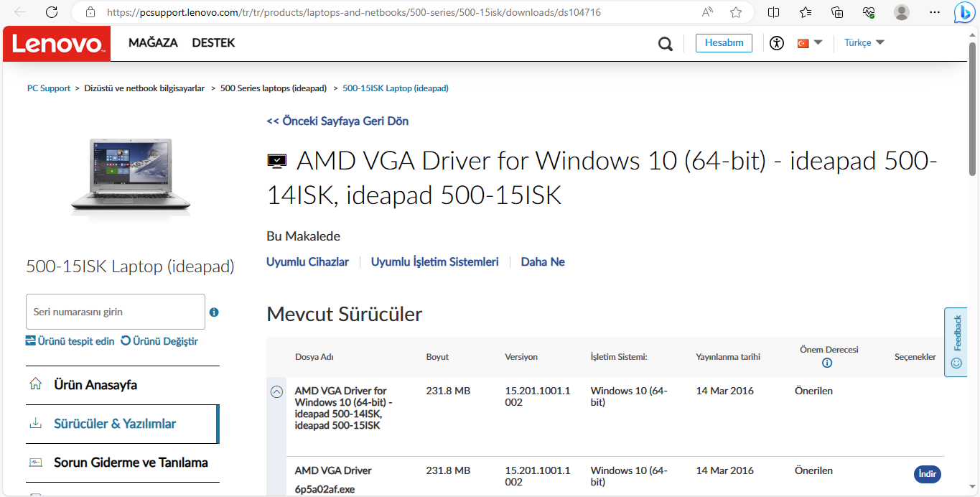Collapse the AMD VGA Driver row
This screenshot has height=497, width=980.
[276, 391]
